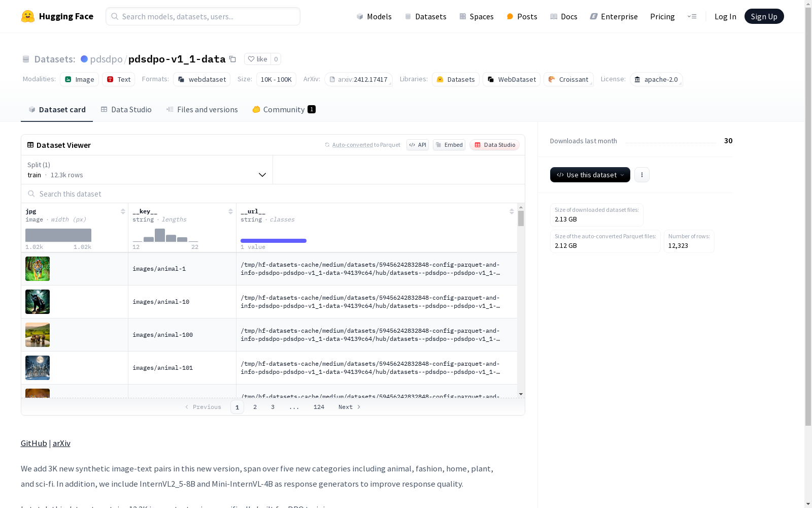Click the red Data Studio button
This screenshot has width=812, height=508.
tap(494, 145)
